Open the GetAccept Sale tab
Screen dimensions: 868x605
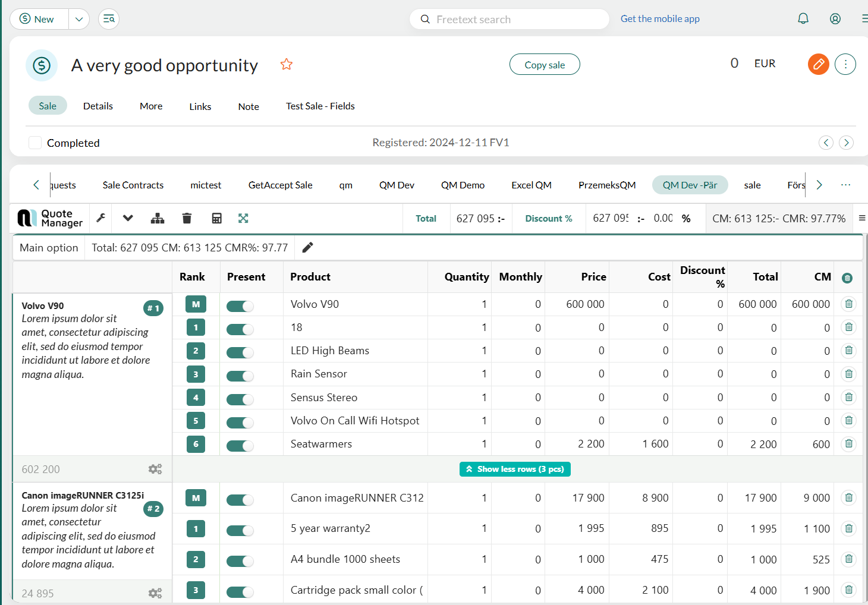pyautogui.click(x=281, y=185)
